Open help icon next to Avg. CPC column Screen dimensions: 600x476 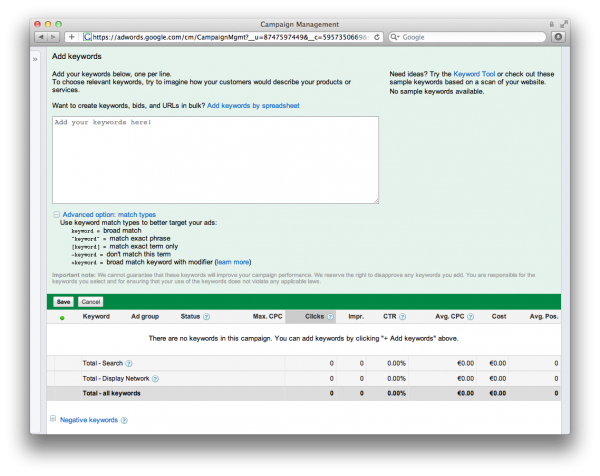click(470, 317)
